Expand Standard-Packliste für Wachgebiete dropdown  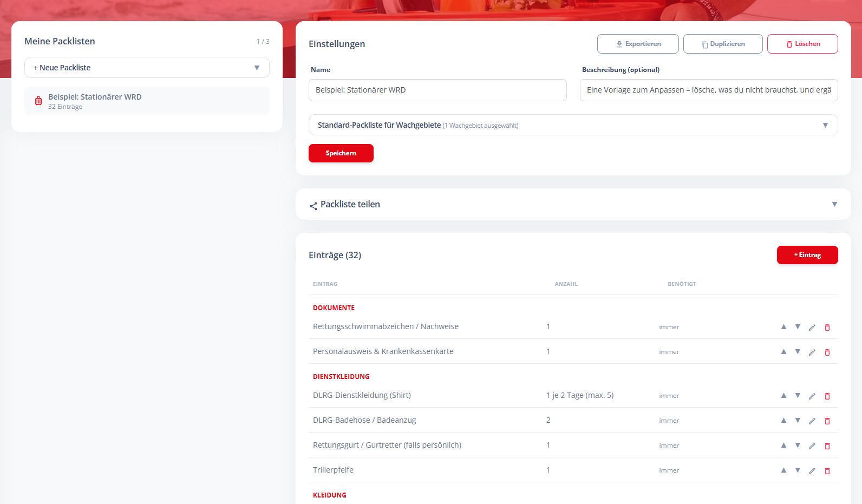tap(573, 125)
